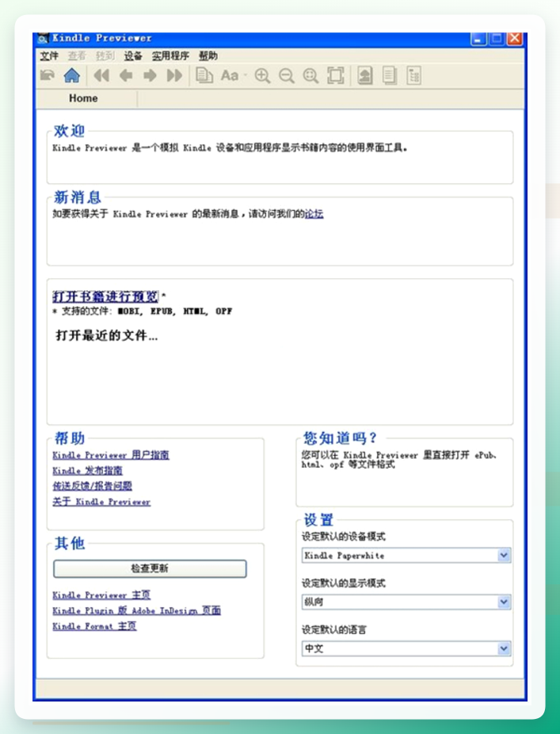The height and width of the screenshot is (734, 560).
Task: Click the reset zoom magnifier icon
Action: click(310, 75)
